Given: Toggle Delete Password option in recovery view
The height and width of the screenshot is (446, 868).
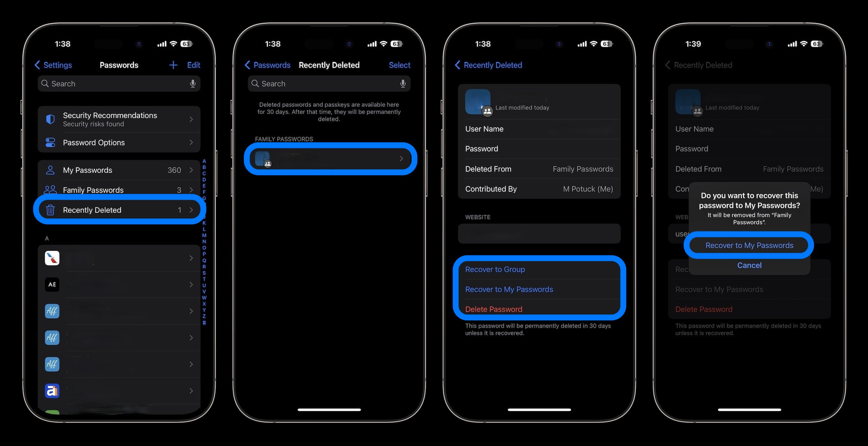Looking at the screenshot, I should (493, 309).
